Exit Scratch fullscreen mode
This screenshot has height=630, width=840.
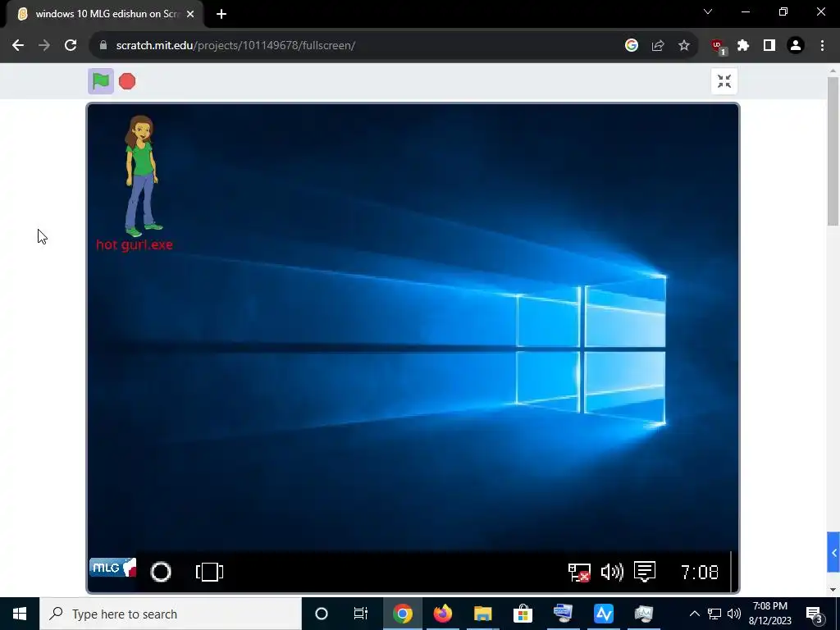[724, 81]
